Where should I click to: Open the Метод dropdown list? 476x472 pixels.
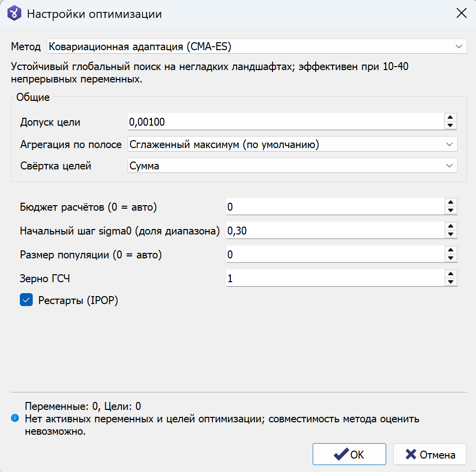pyautogui.click(x=257, y=46)
